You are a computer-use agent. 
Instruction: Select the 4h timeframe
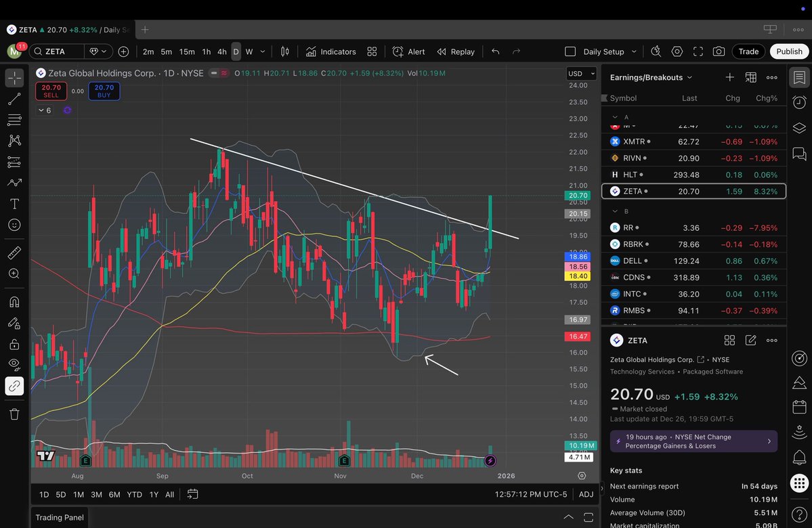(x=221, y=51)
